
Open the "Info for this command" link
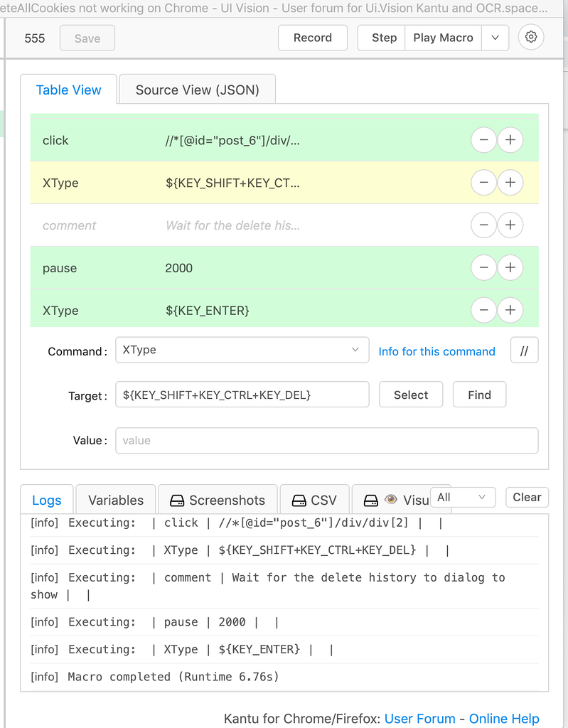click(436, 351)
